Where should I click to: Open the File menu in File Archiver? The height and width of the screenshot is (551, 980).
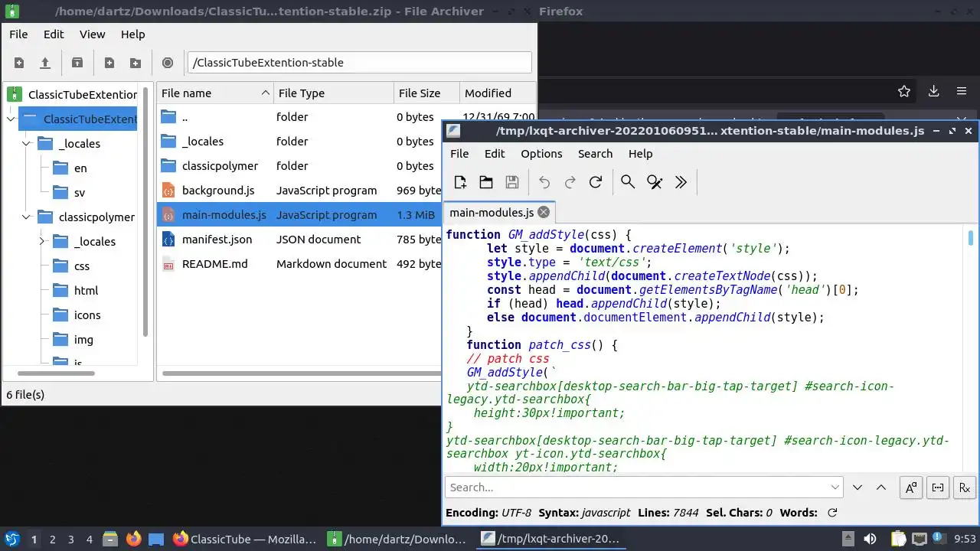point(18,34)
